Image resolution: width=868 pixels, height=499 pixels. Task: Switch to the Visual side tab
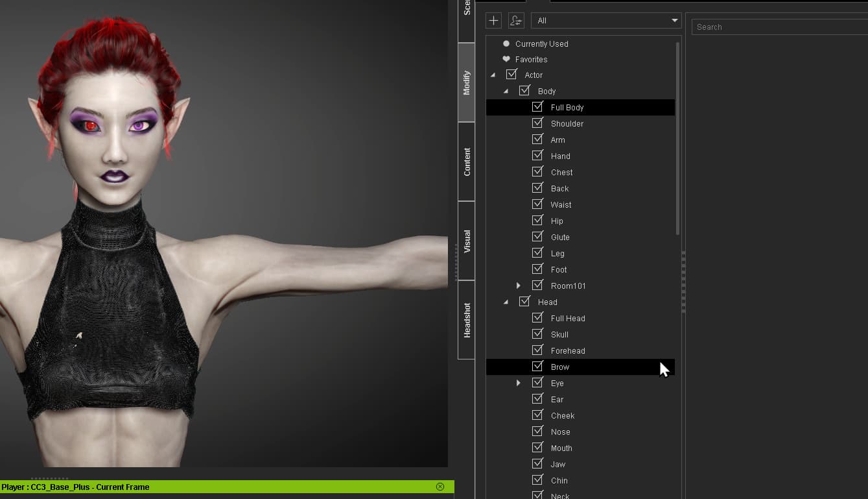pos(467,241)
